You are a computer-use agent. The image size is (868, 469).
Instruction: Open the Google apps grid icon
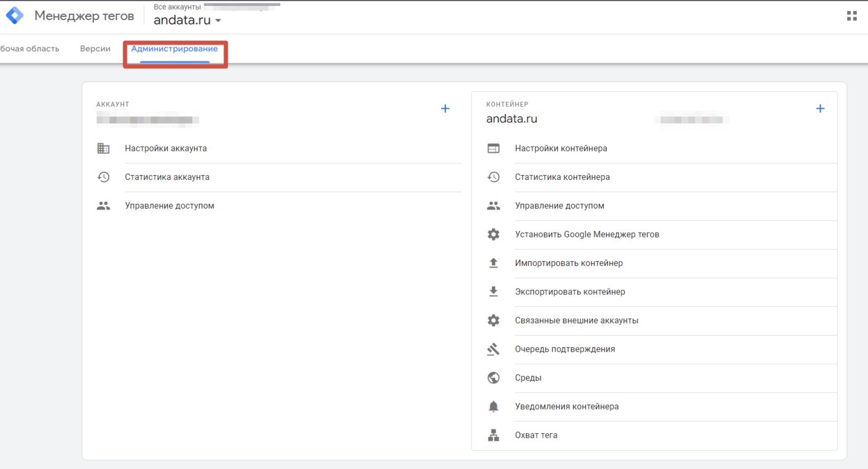coord(852,16)
